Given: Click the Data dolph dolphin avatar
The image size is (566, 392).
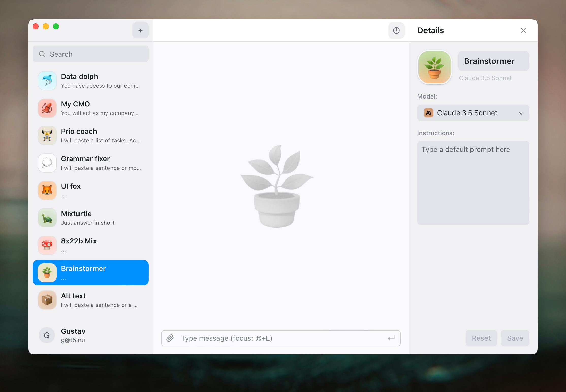Looking at the screenshot, I should click(x=47, y=81).
